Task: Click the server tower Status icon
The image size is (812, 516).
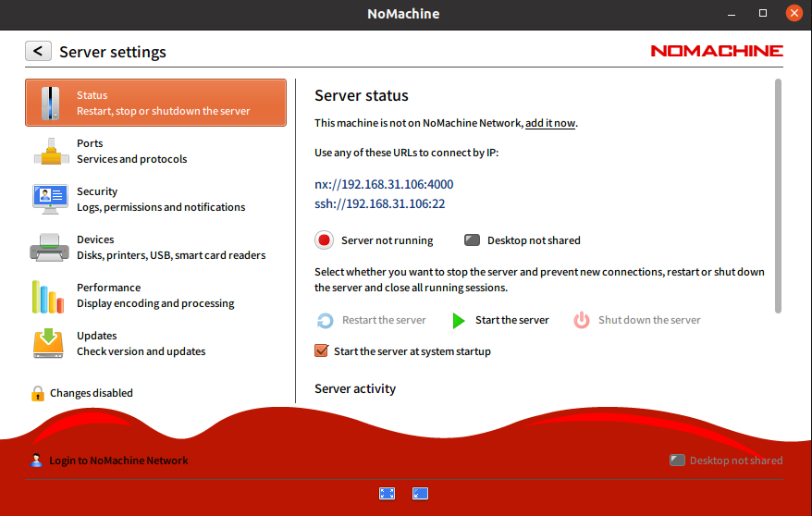Action: click(50, 103)
